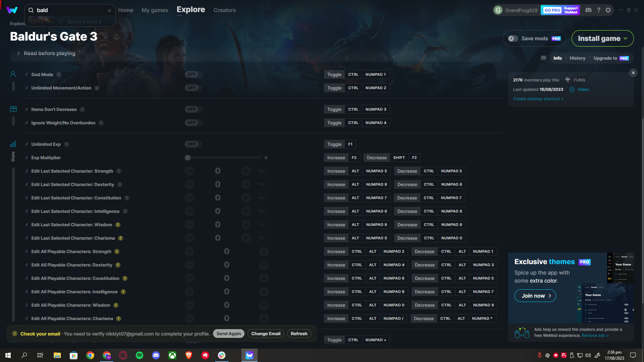Viewport: 644px width, 362px height.
Task: Click Send Again verification email button
Action: (228, 334)
